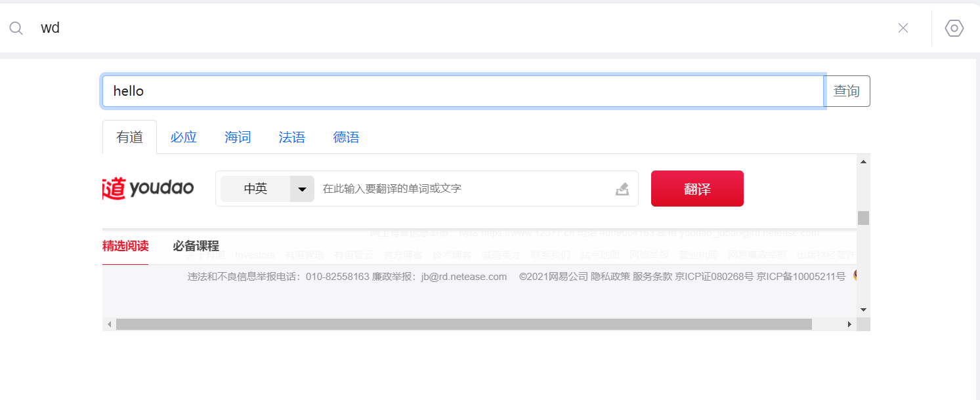Select the 精选阅读 tab
Image resolution: width=980 pixels, height=400 pixels.
point(125,246)
